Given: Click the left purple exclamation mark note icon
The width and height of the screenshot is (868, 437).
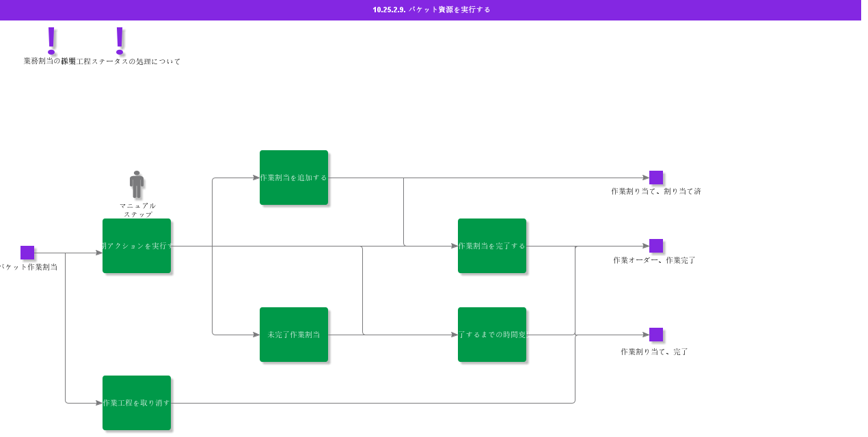Looking at the screenshot, I should (x=51, y=40).
